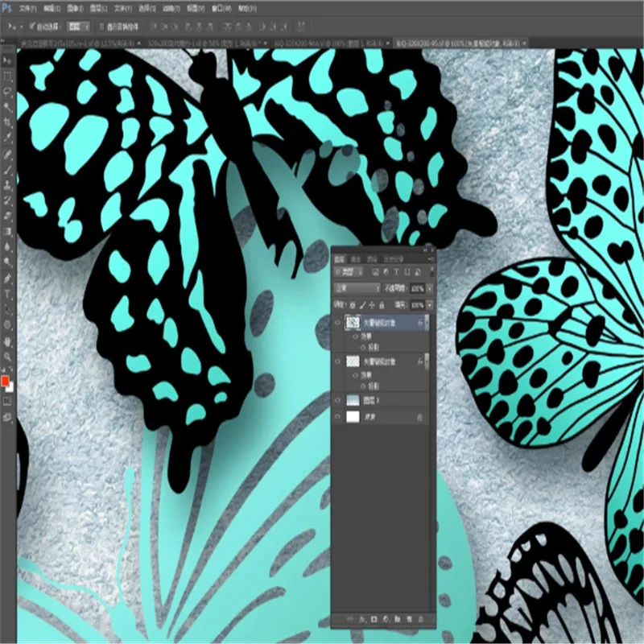
Task: Toggle the 自动选择 checkbox
Action: 32,27
